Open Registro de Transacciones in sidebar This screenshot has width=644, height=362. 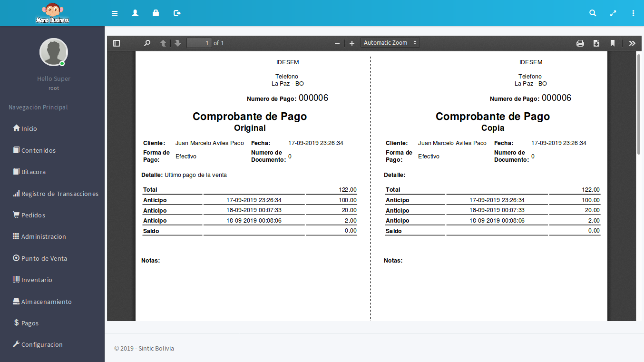click(59, 194)
